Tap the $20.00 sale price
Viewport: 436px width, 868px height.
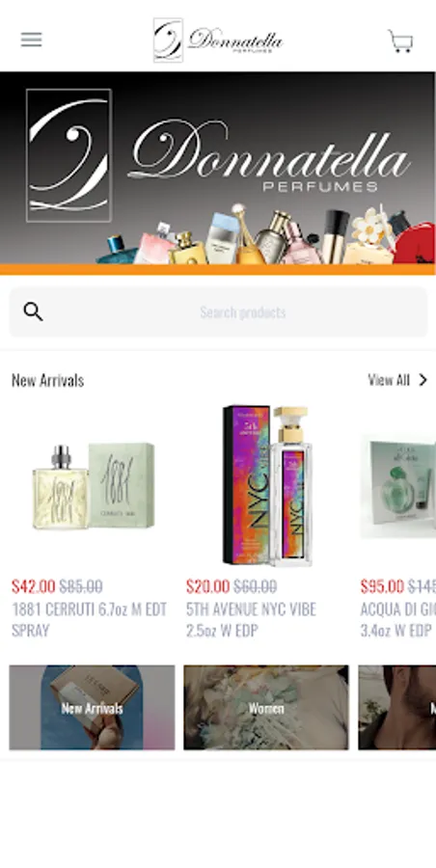pyautogui.click(x=207, y=586)
